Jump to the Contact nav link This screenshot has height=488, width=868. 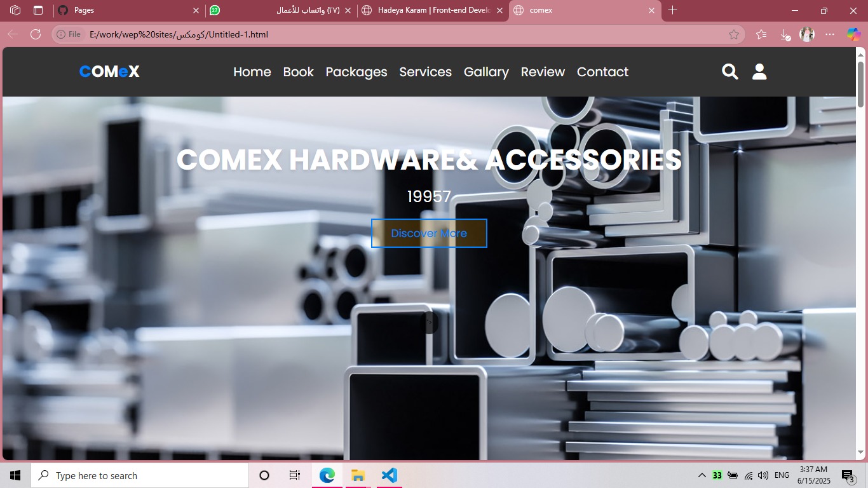pos(602,72)
